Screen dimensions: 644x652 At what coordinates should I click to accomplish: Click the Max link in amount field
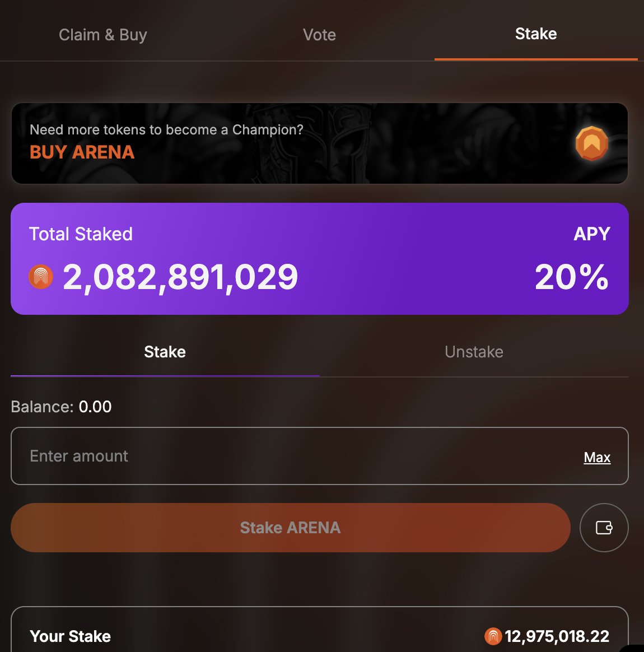(597, 458)
